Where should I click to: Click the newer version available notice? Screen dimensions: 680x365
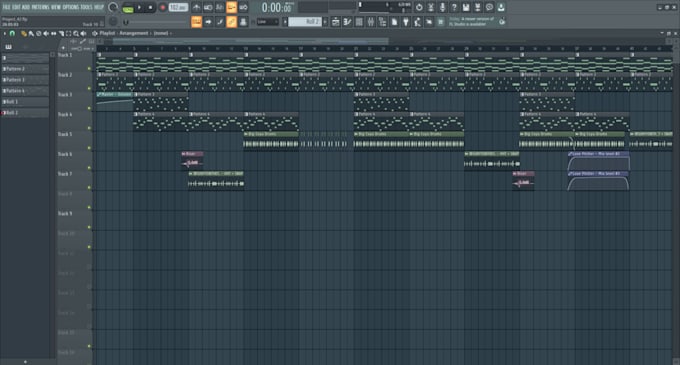click(471, 22)
